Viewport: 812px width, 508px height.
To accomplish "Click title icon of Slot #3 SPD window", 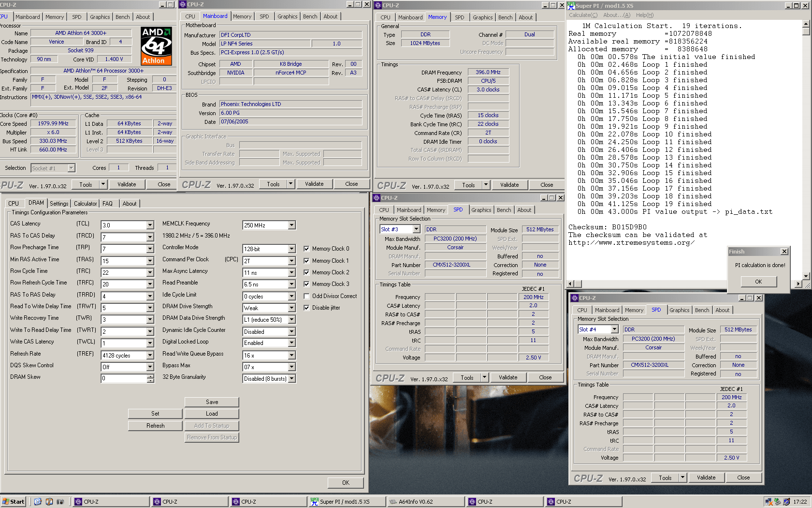I will pos(377,198).
